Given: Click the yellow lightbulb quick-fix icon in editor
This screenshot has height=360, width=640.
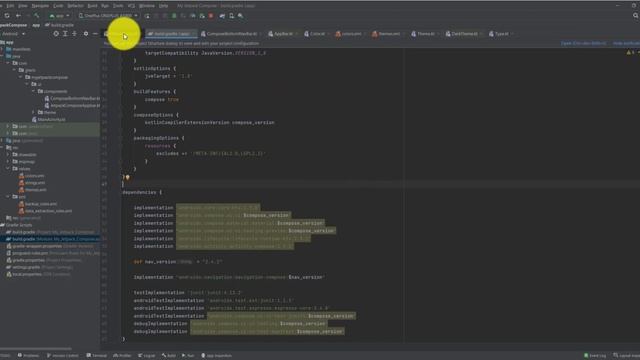Looking at the screenshot, I should coord(127,177).
